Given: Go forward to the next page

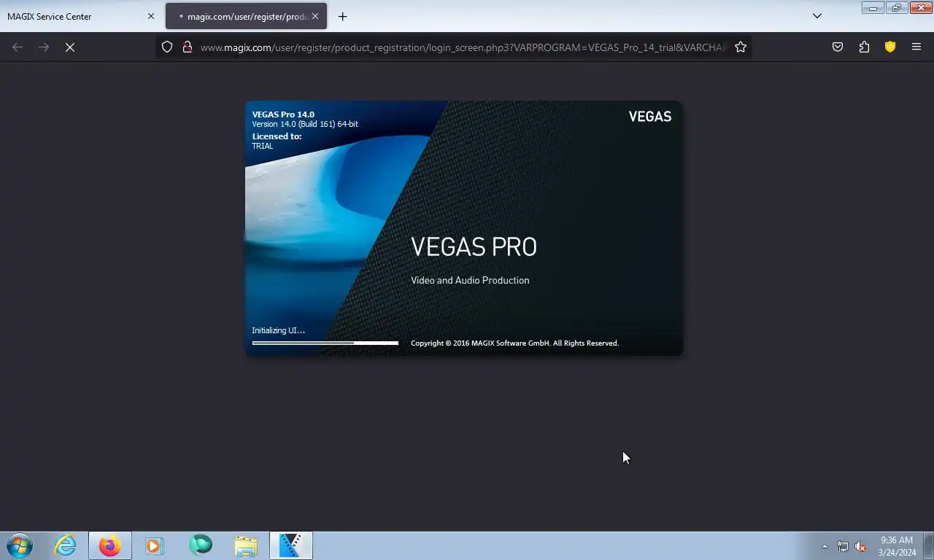Looking at the screenshot, I should tap(44, 47).
